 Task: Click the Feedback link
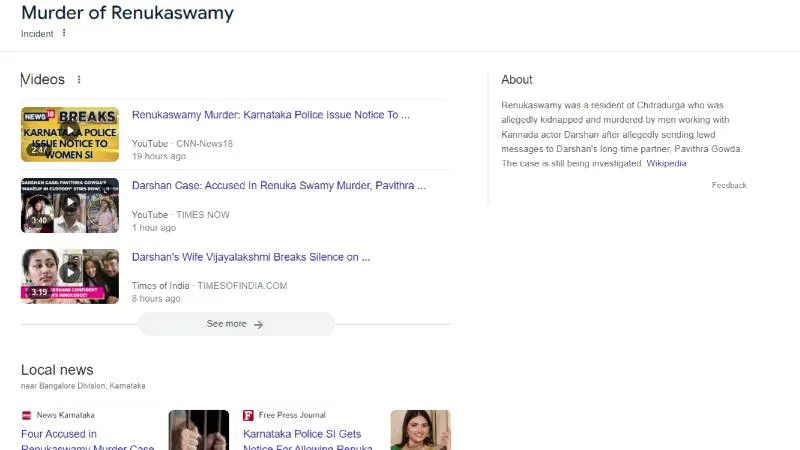[729, 185]
